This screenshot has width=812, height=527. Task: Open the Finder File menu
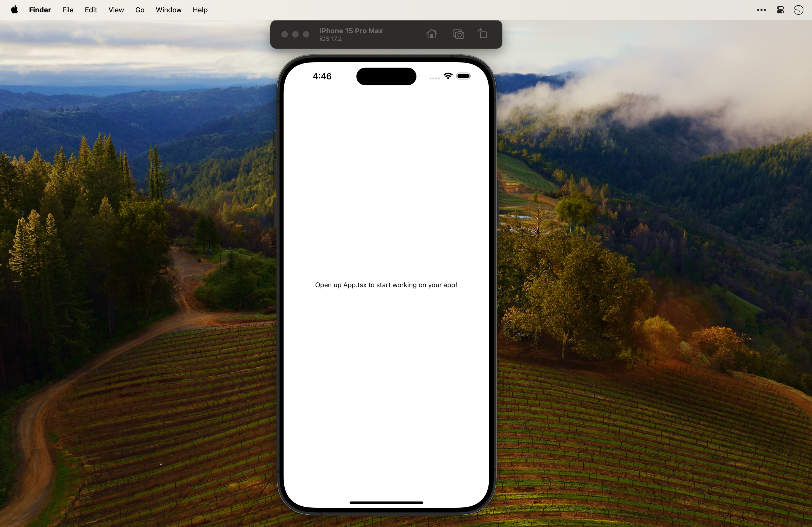click(x=68, y=10)
